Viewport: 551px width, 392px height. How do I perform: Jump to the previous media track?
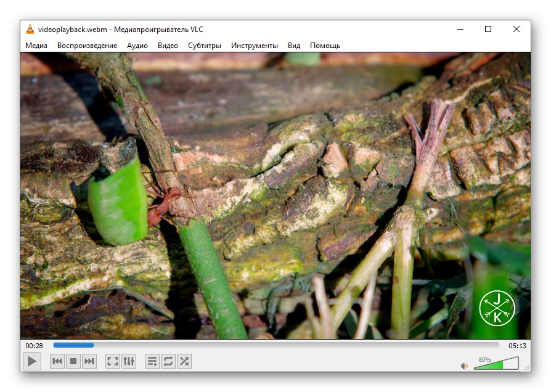click(x=57, y=361)
